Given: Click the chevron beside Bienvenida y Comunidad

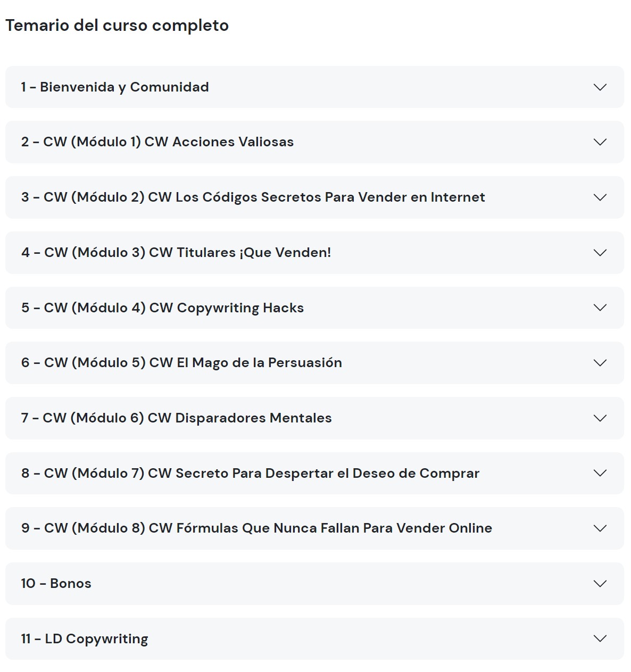Looking at the screenshot, I should pos(600,87).
